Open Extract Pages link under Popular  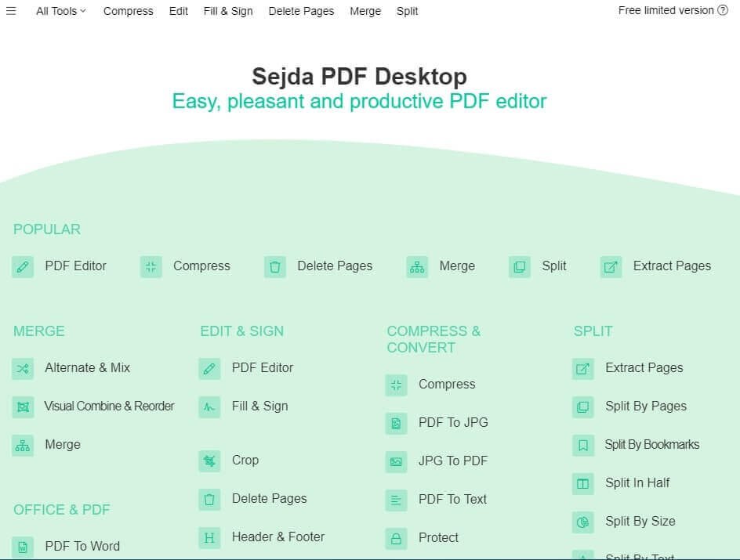click(672, 266)
